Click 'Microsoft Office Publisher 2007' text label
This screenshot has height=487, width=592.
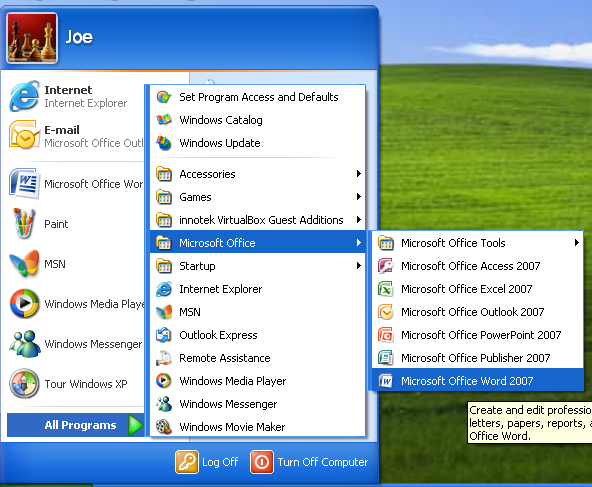[475, 358]
